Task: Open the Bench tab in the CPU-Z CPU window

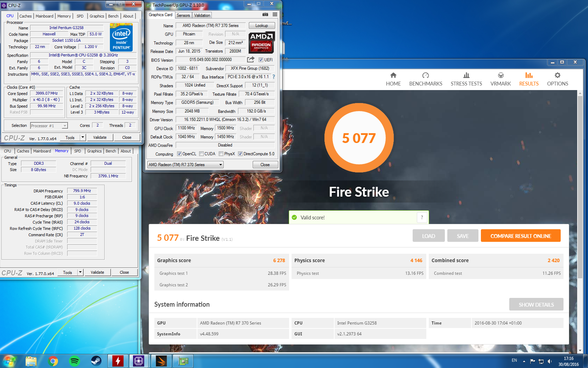Action: 113,16
